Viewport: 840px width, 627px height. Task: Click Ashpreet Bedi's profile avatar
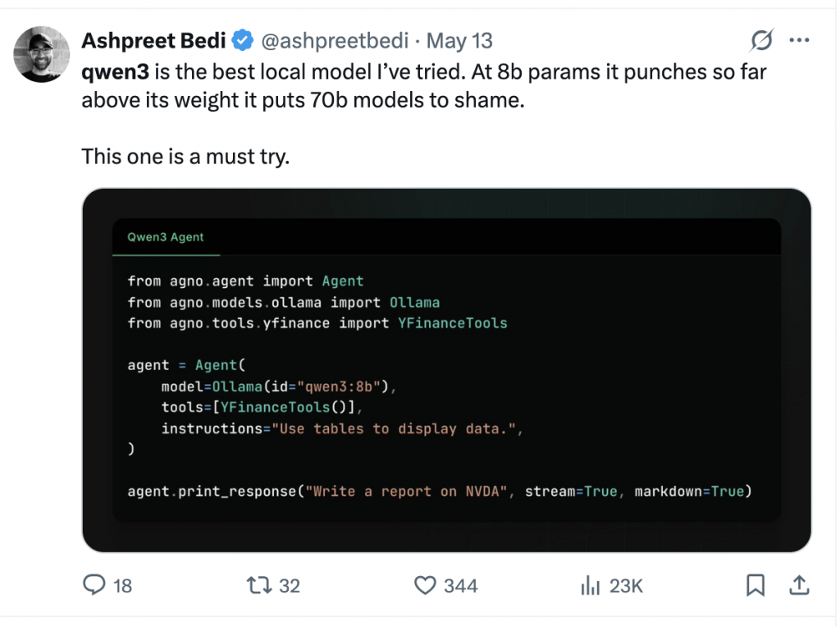pyautogui.click(x=42, y=54)
